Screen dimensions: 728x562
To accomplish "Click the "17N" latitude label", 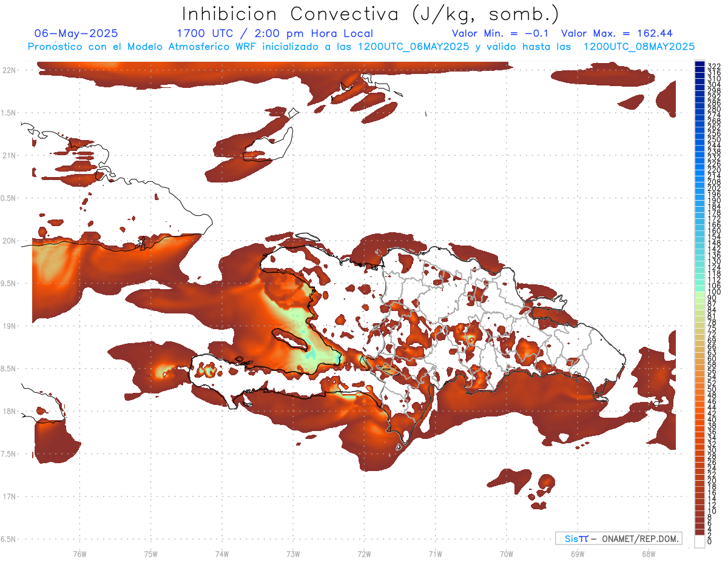I will click(9, 497).
